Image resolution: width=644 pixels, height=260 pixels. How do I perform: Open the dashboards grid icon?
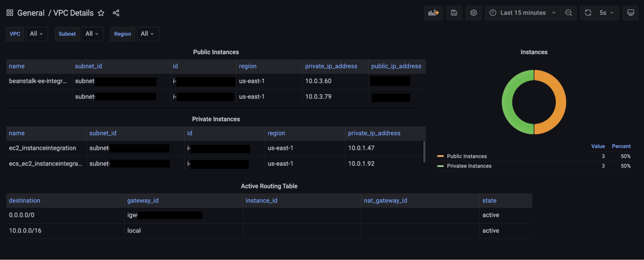coord(10,13)
